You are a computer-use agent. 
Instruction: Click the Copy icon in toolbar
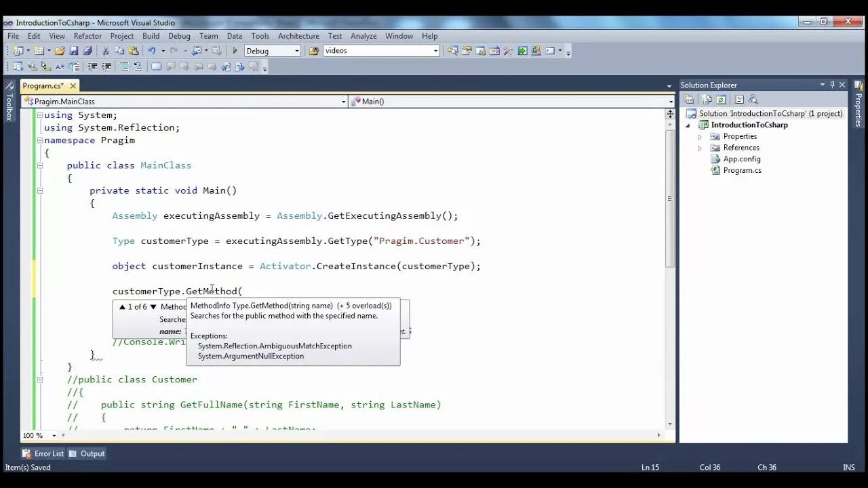(x=119, y=51)
